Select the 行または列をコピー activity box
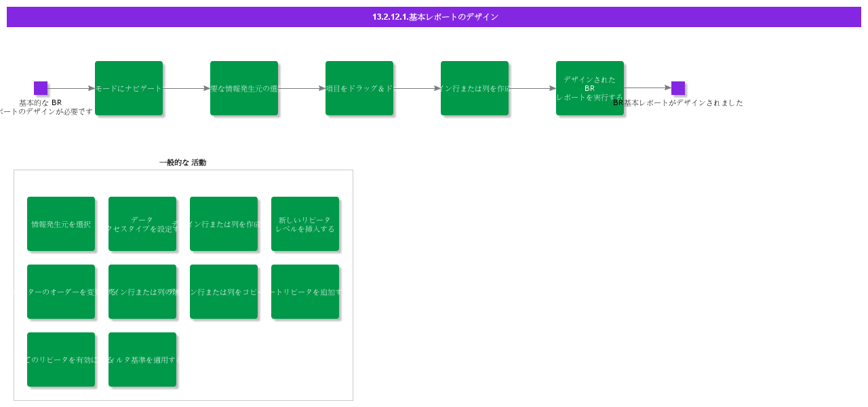 pyautogui.click(x=224, y=292)
